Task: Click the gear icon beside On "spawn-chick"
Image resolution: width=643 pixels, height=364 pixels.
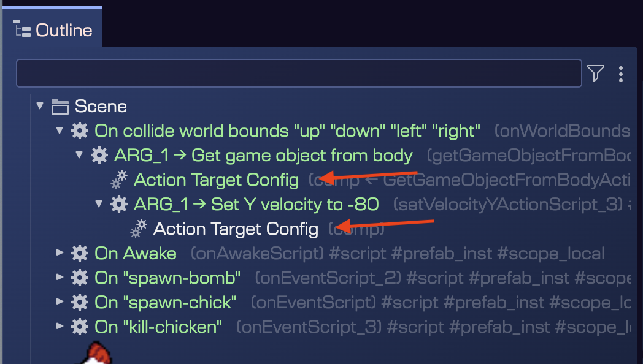Action: [79, 302]
